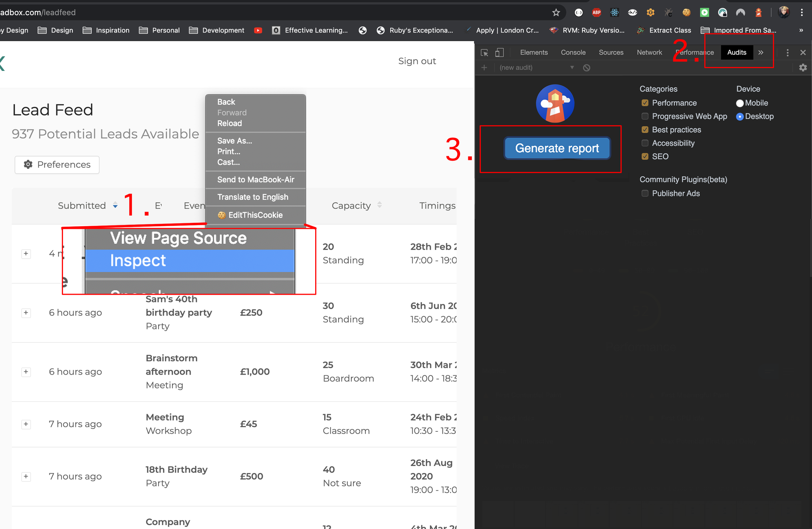Image resolution: width=812 pixels, height=529 pixels.
Task: Click the React DevTools extension icon
Action: [614, 13]
